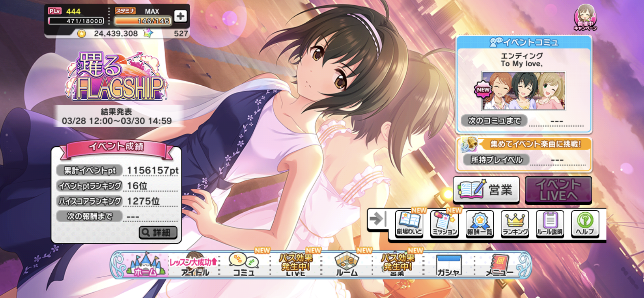Open the ルーム room tab
The width and height of the screenshot is (644, 298).
point(347,265)
